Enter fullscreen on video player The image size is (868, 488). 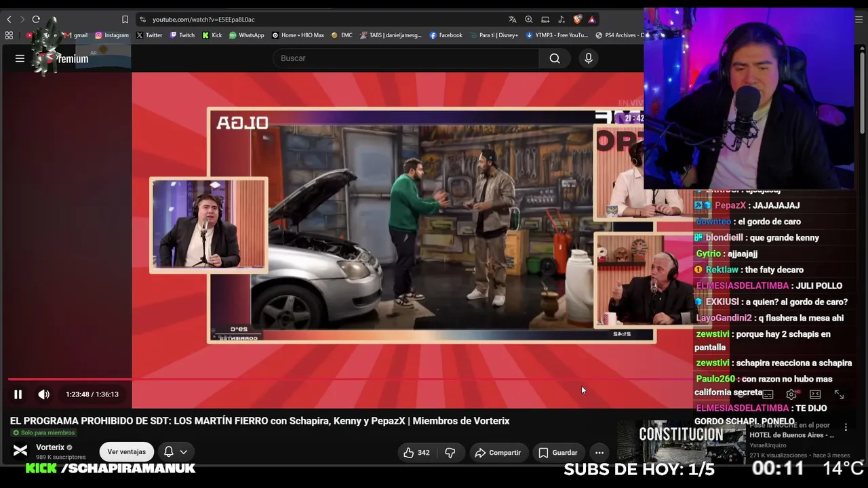tap(839, 394)
